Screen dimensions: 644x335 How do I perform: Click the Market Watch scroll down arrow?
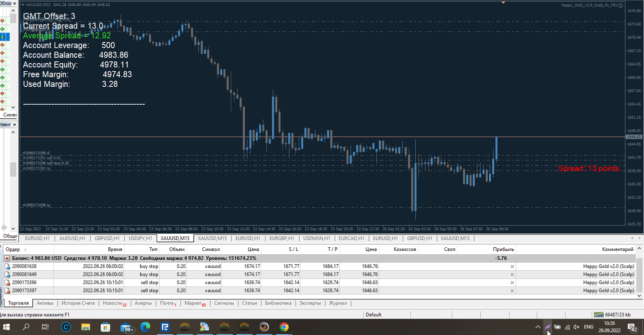13,107
